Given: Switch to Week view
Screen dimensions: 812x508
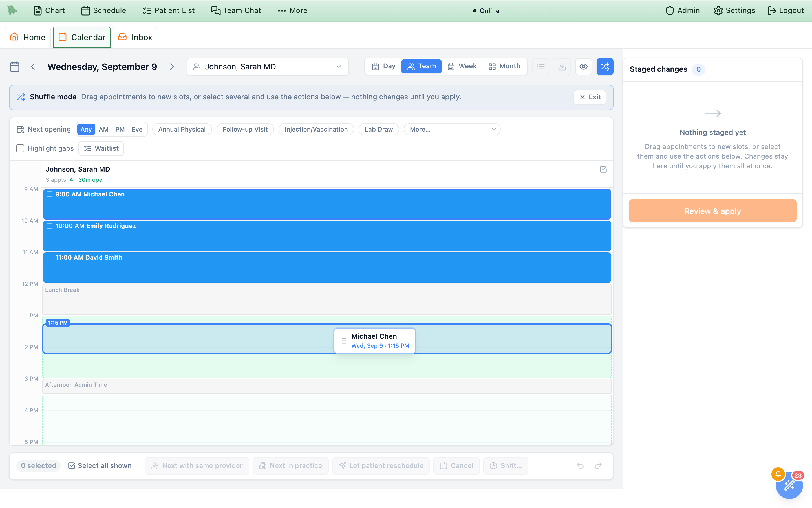Looking at the screenshot, I should pyautogui.click(x=462, y=66).
